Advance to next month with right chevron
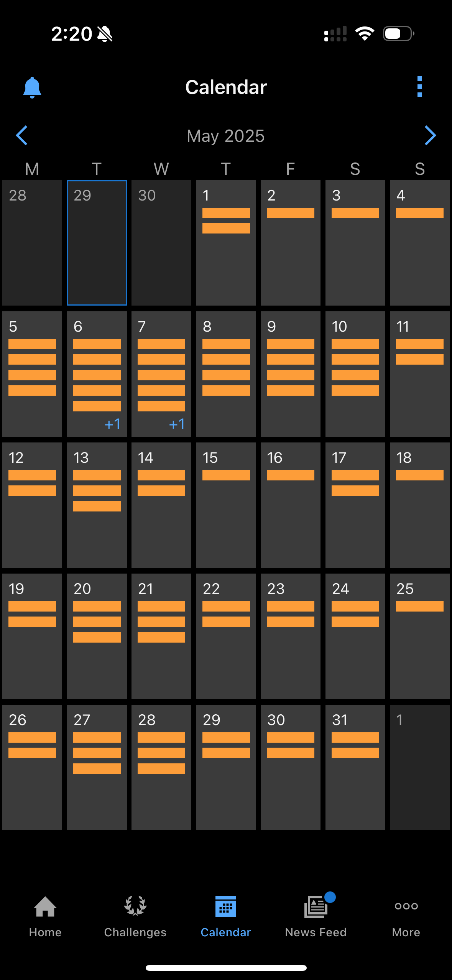Image resolution: width=452 pixels, height=980 pixels. point(430,135)
